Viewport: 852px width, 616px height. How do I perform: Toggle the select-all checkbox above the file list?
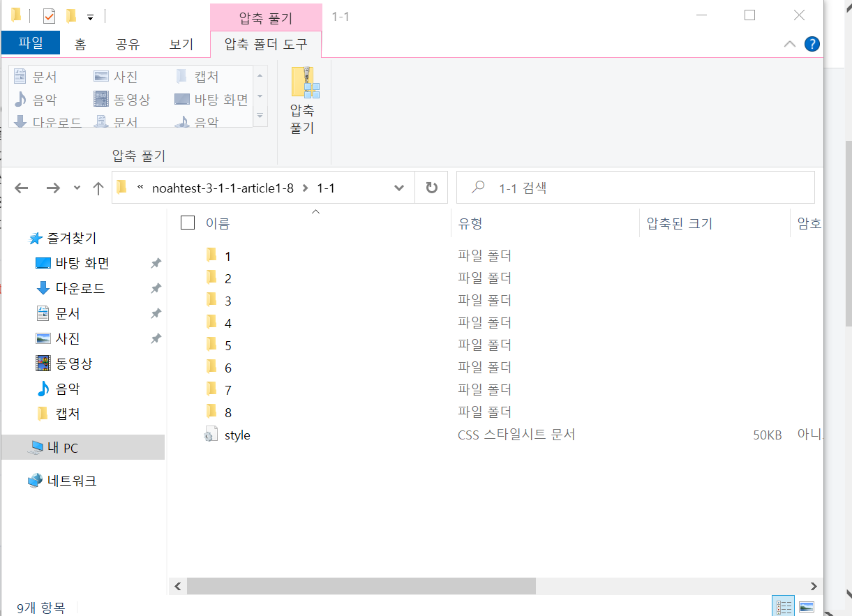pos(188,222)
